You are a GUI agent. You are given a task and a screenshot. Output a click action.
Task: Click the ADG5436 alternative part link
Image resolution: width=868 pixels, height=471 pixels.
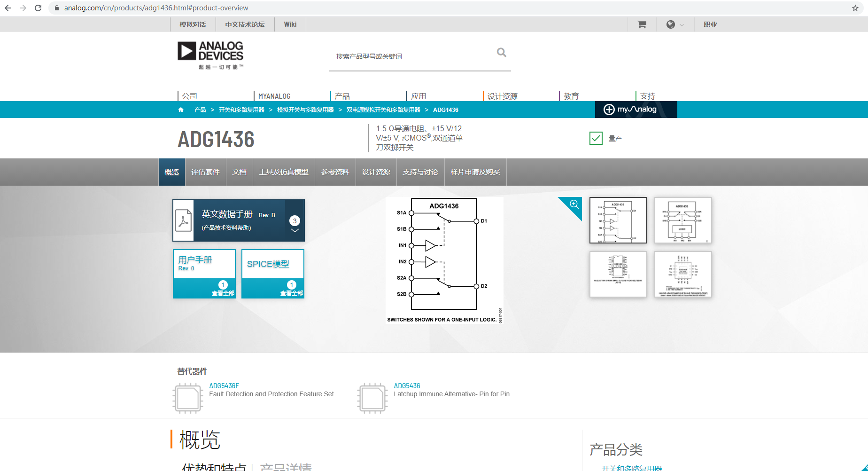click(x=407, y=385)
